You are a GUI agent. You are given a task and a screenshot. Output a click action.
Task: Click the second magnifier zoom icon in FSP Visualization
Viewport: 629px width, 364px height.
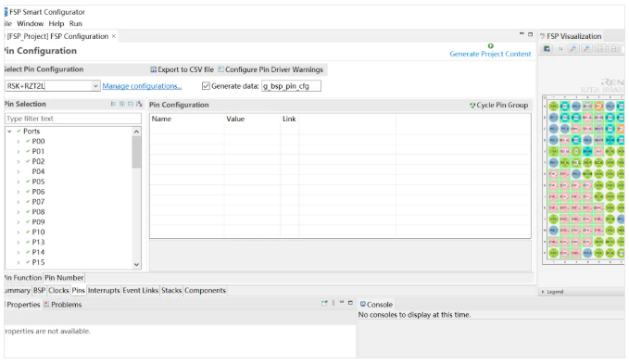(x=586, y=49)
